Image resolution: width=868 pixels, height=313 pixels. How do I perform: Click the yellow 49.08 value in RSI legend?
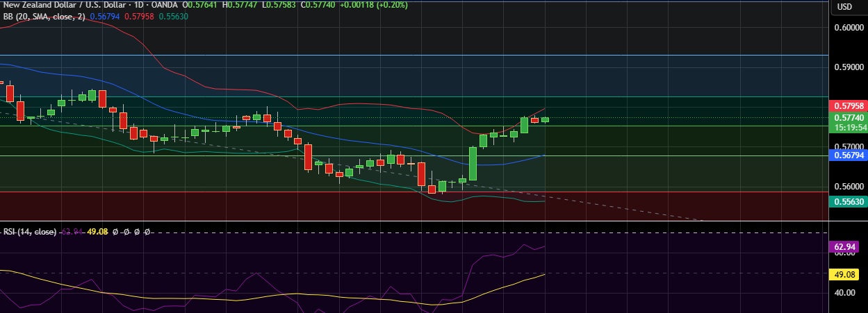pyautogui.click(x=99, y=232)
